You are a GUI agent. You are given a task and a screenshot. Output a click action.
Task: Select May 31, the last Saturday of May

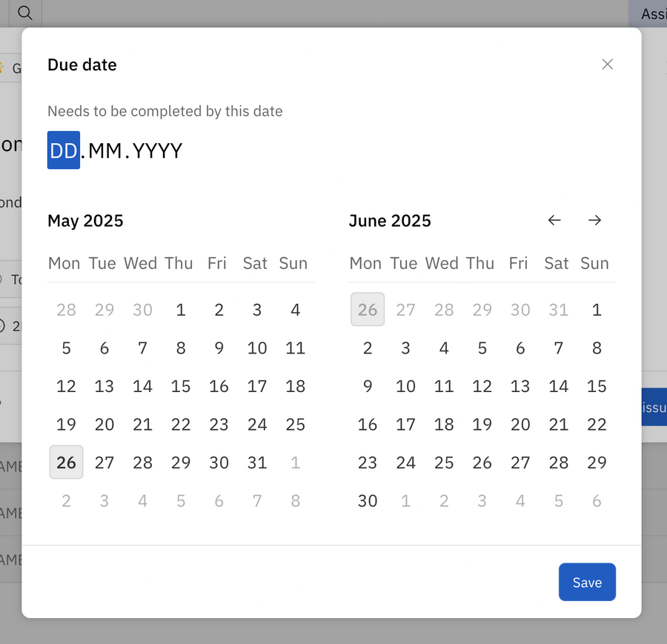click(256, 462)
